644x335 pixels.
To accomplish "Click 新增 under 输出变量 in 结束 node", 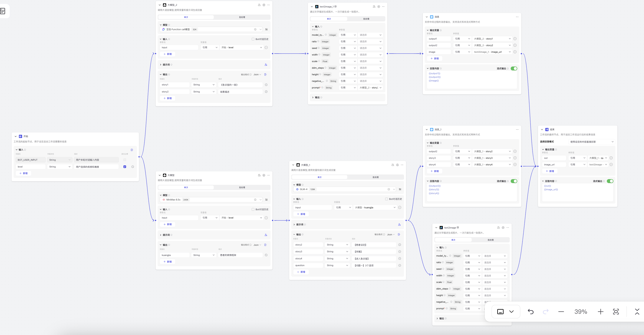I will 550,171.
